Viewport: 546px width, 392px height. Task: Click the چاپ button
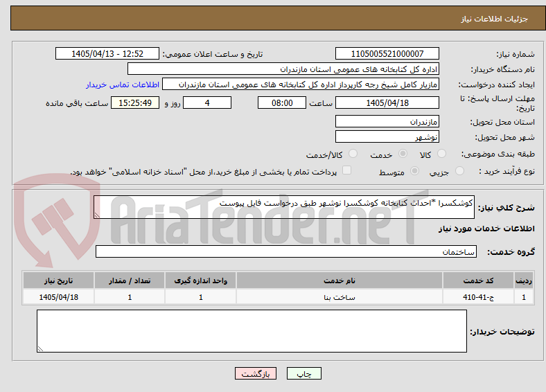click(304, 373)
